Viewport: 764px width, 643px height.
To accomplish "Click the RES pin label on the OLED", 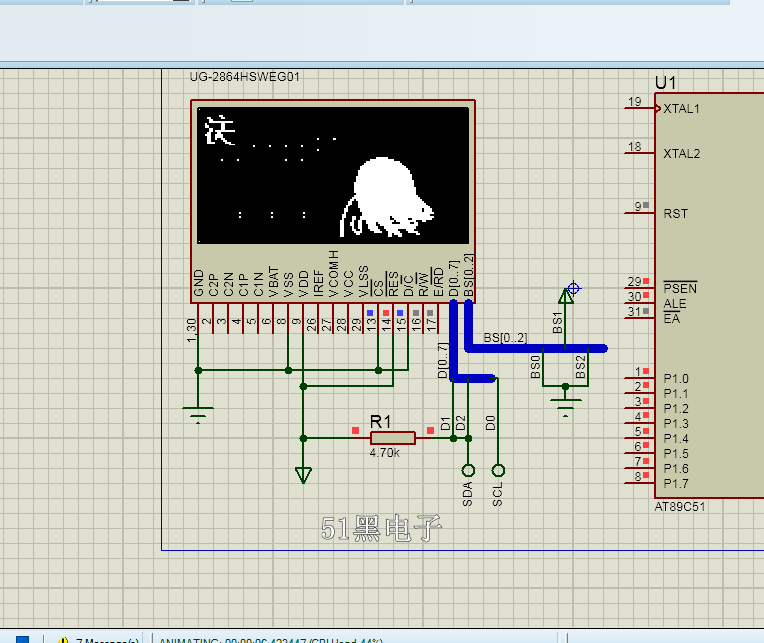I will click(393, 284).
